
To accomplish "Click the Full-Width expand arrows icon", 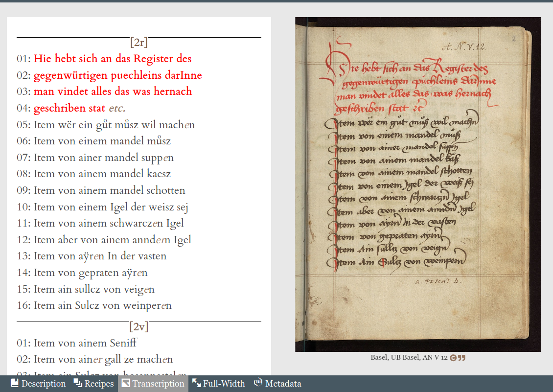I will 196,383.
